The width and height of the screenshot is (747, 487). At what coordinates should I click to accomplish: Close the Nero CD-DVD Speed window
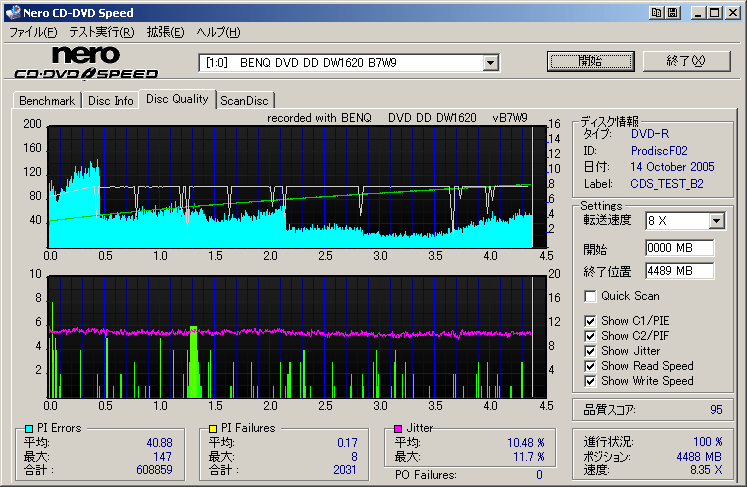732,13
